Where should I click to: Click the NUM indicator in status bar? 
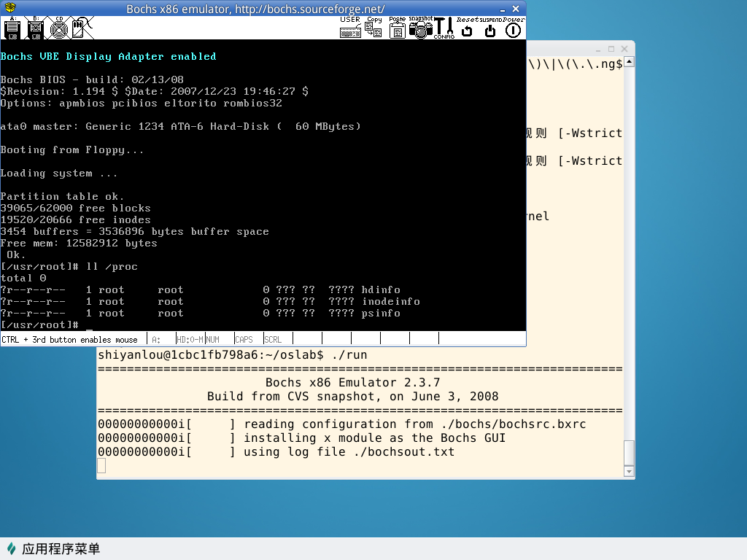(213, 340)
